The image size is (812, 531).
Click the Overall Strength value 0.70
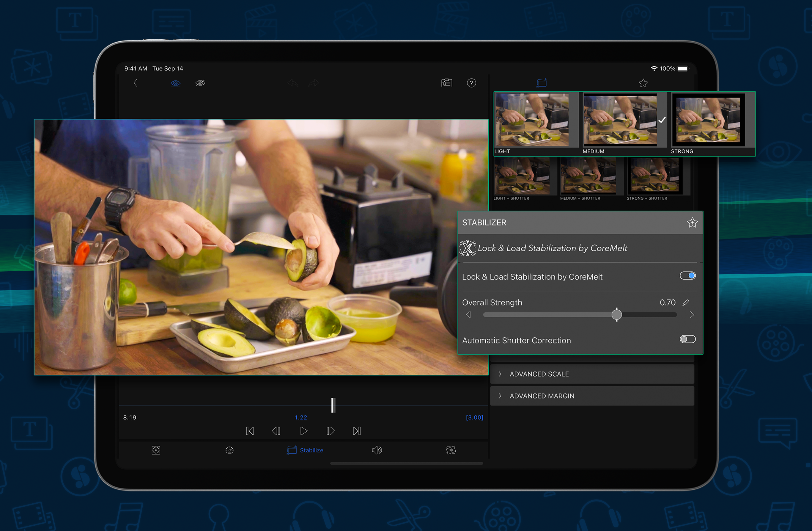(x=667, y=303)
